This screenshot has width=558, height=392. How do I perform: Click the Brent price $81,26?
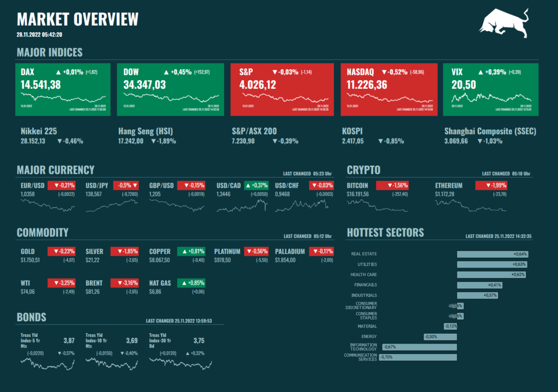tap(93, 292)
